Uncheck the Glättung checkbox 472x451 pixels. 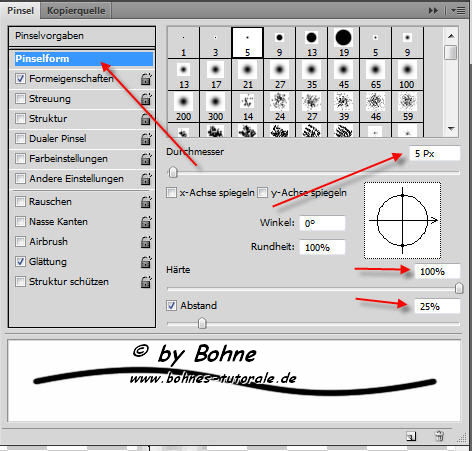[x=20, y=262]
